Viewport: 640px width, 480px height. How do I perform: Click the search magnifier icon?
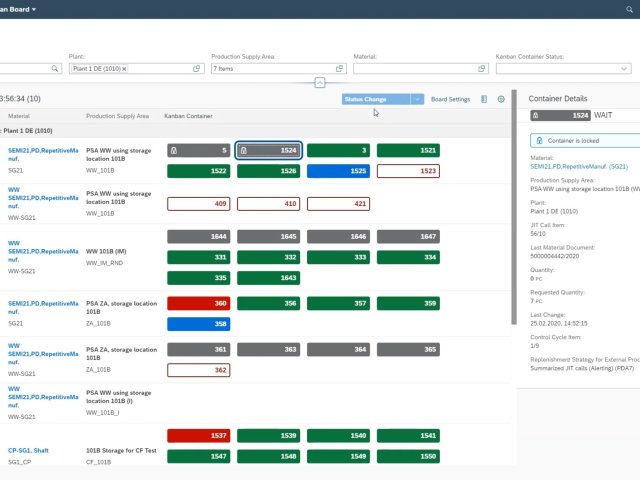click(55, 68)
